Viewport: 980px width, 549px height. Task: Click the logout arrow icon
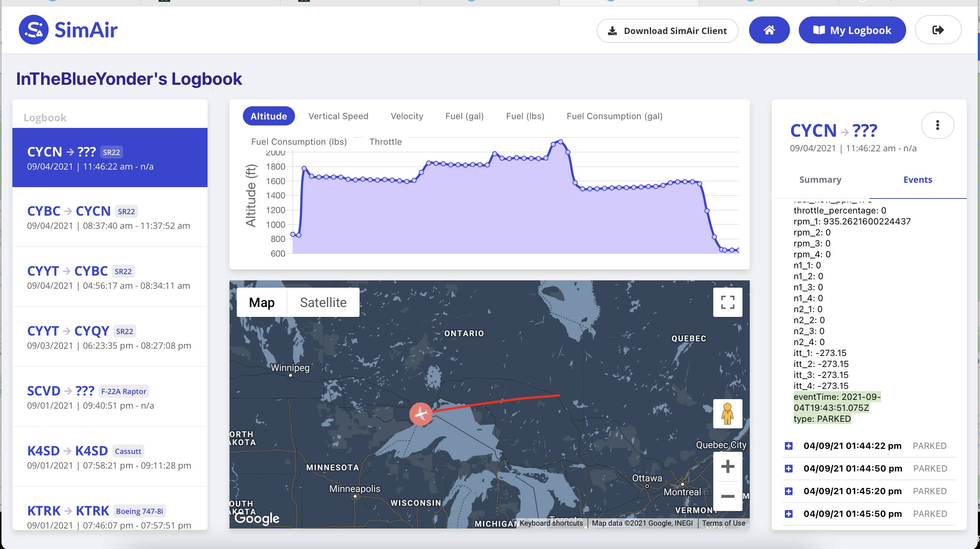938,30
